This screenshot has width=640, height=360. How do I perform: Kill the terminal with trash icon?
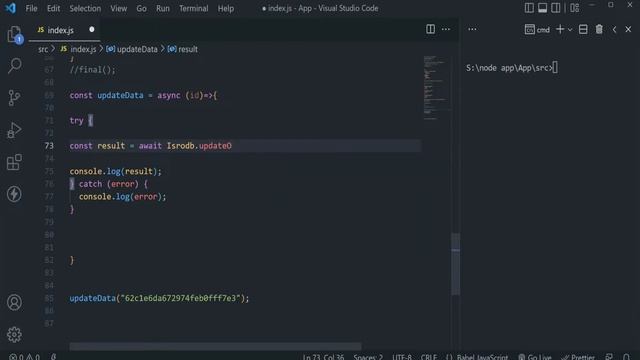click(x=599, y=29)
